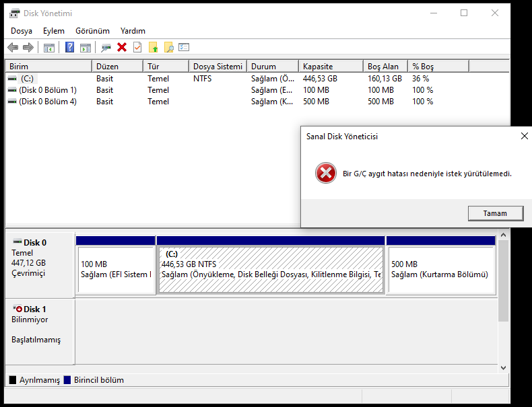This screenshot has width=532, height=407.
Task: Open the Eylem menu
Action: [54, 31]
